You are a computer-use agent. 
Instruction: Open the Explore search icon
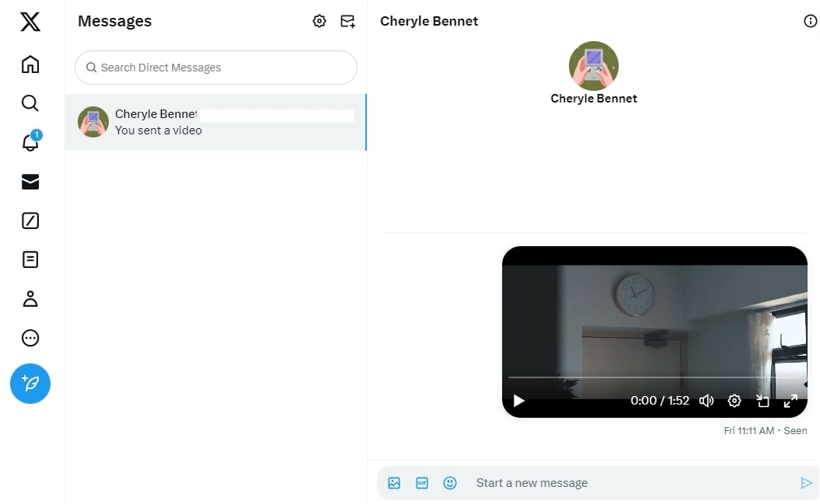(30, 103)
